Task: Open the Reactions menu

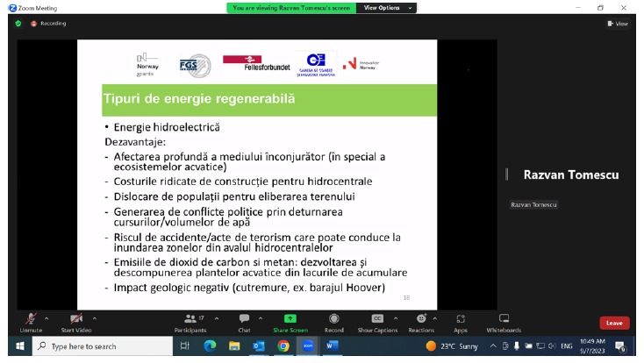Action: (x=421, y=321)
